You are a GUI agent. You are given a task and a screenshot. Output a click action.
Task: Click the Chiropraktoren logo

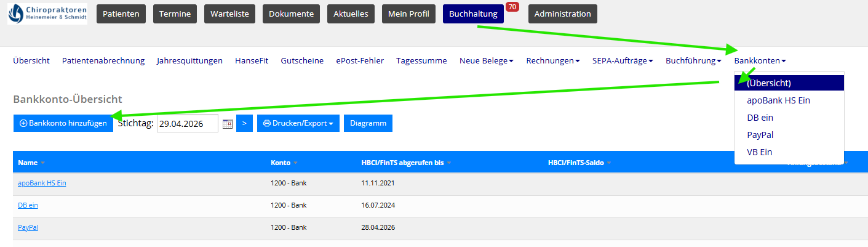click(x=47, y=14)
